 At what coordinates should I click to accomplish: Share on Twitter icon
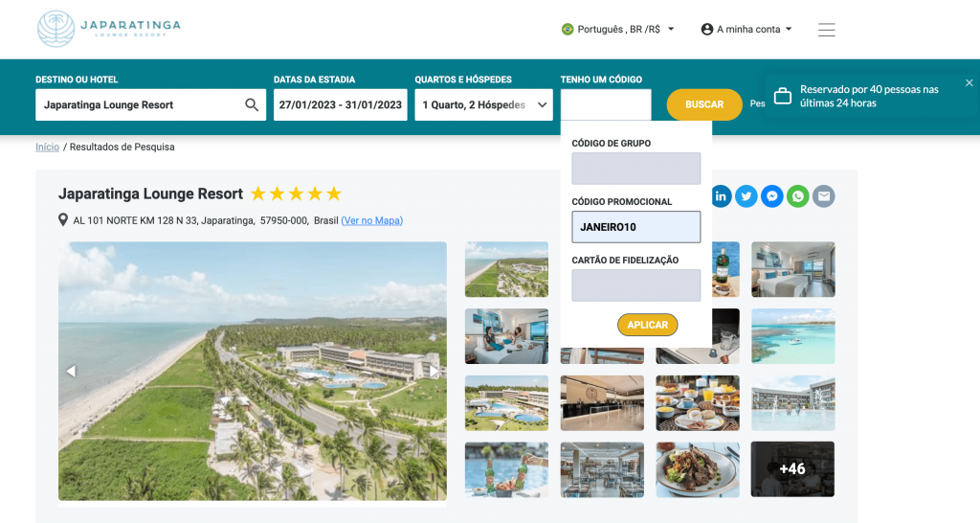click(746, 196)
